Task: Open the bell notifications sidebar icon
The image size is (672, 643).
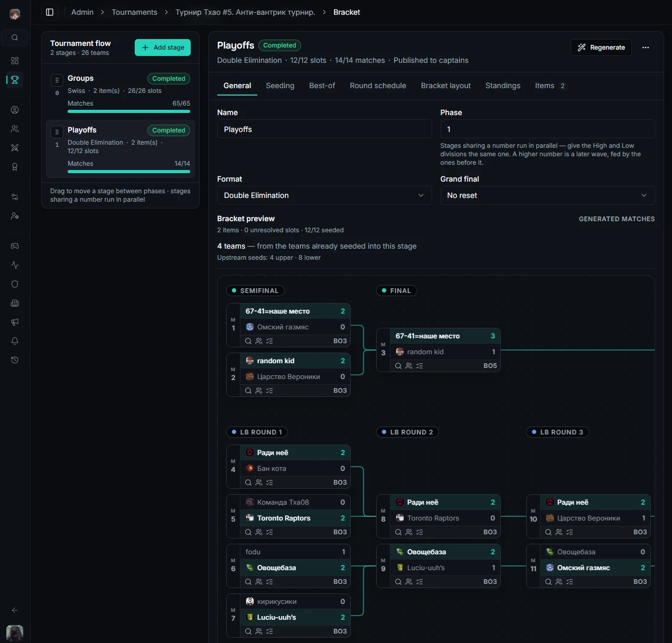Action: pyautogui.click(x=15, y=341)
